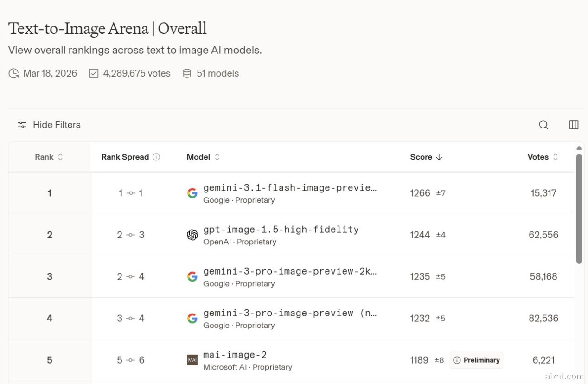Screen dimensions: 588x384
Task: Click the Rank Spread info icon
Action: tap(156, 157)
